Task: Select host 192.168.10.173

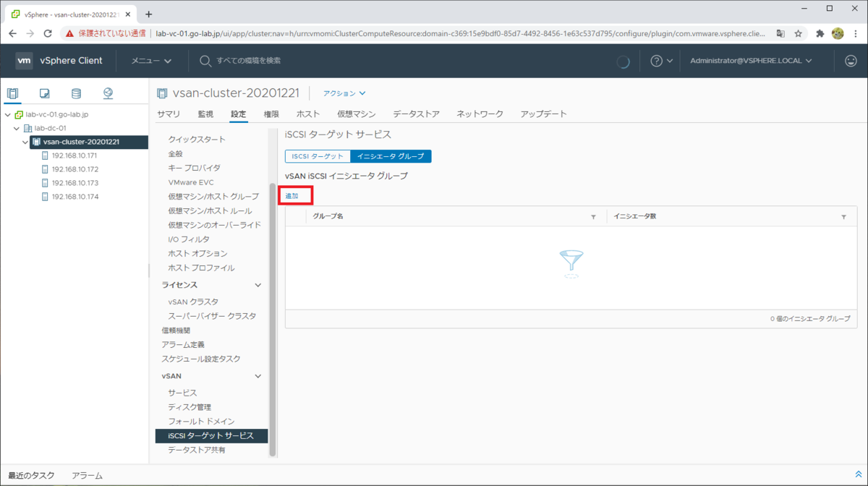Action: point(75,183)
